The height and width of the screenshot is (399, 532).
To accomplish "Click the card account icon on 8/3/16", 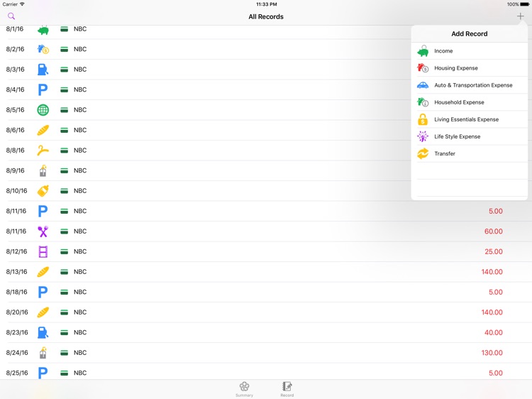I will click(64, 70).
